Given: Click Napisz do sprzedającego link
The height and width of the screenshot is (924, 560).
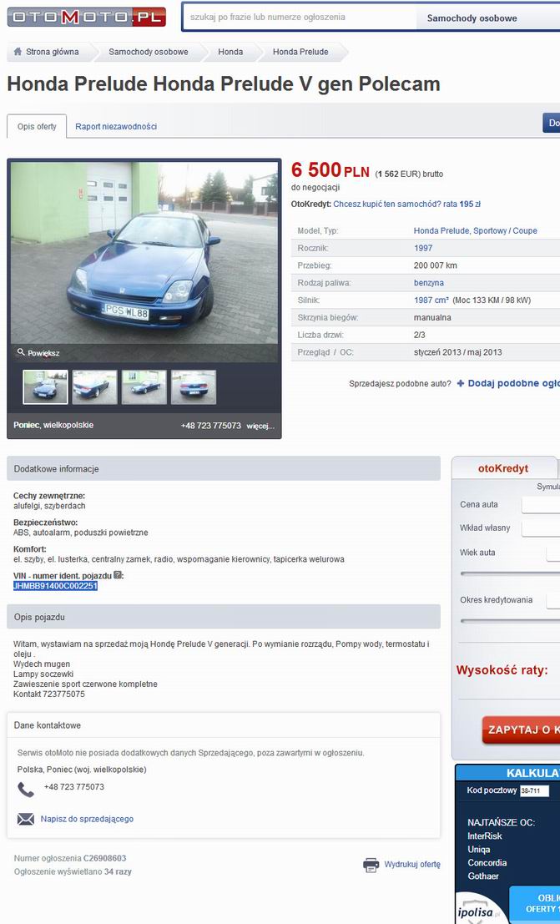Looking at the screenshot, I should [x=87, y=819].
